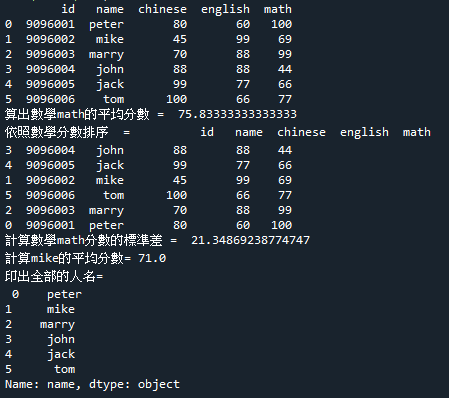
Task: Click mike's average score 71.0
Action: tap(152, 258)
